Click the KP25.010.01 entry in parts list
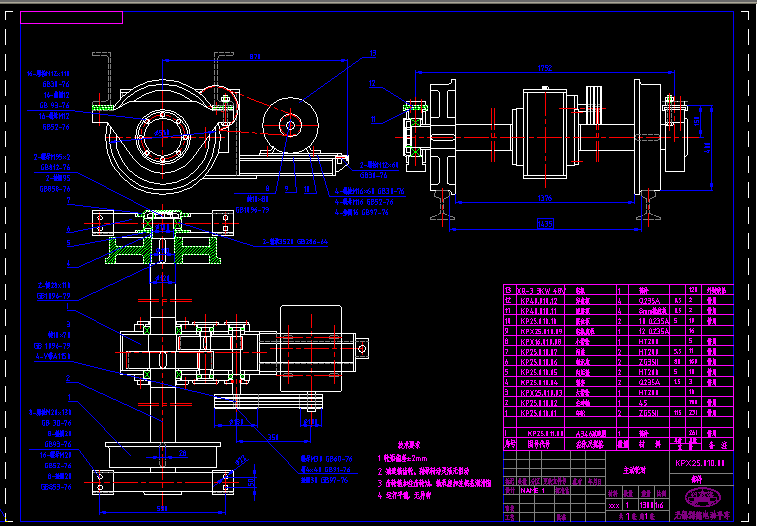 click(x=537, y=411)
